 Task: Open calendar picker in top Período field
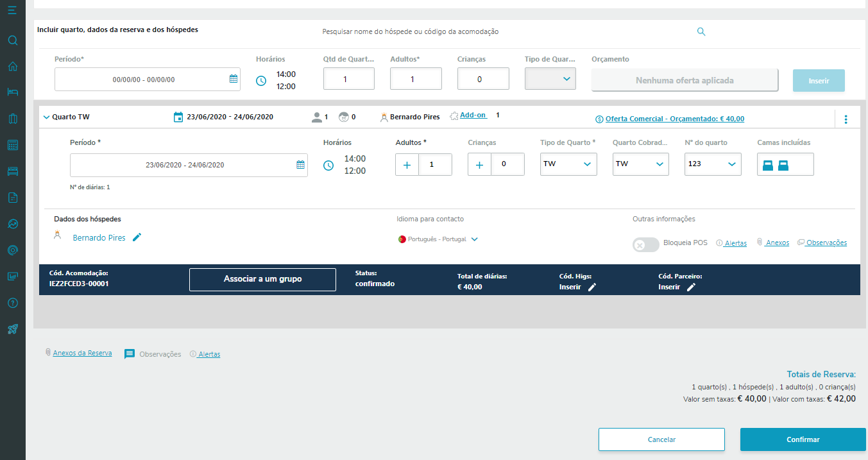(234, 79)
